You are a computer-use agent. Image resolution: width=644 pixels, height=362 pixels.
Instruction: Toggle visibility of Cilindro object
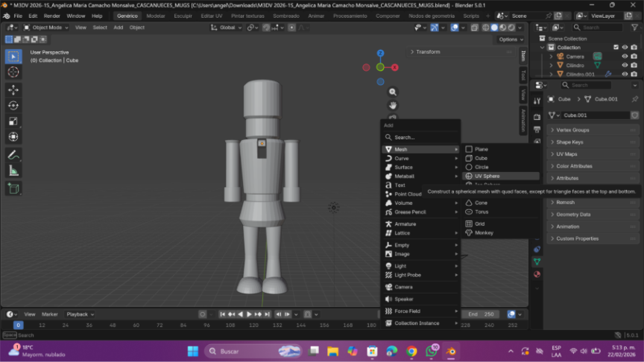click(x=625, y=66)
